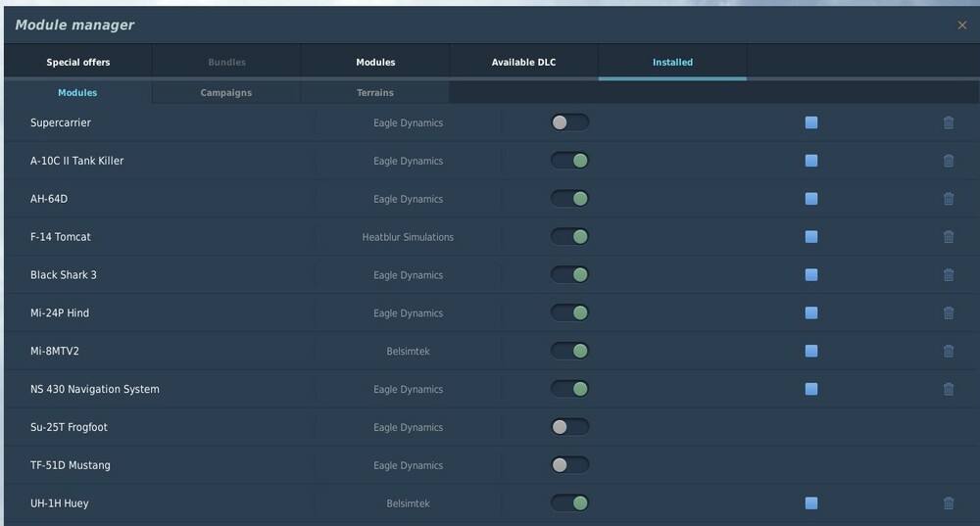Click the Module manager window title
Image resolution: width=980 pixels, height=526 pixels.
pos(74,25)
